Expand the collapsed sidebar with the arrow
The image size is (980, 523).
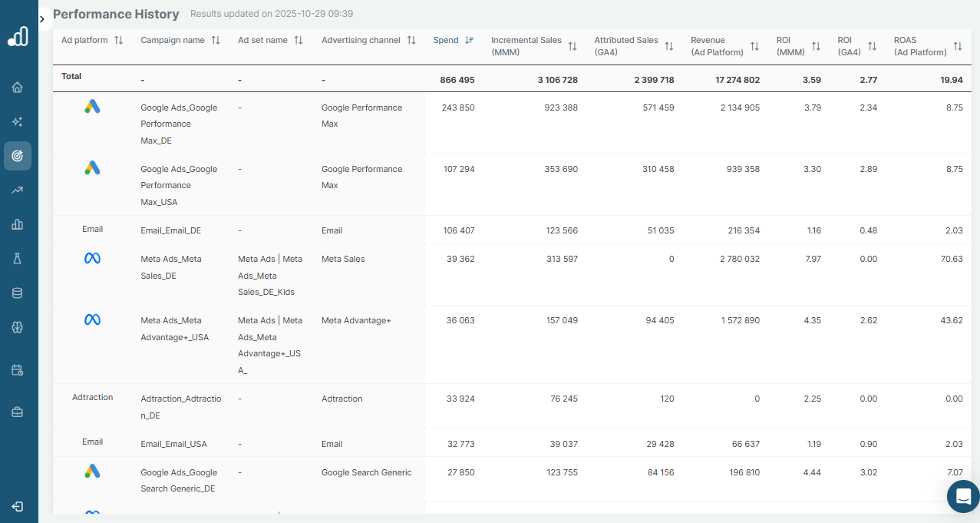pyautogui.click(x=42, y=18)
